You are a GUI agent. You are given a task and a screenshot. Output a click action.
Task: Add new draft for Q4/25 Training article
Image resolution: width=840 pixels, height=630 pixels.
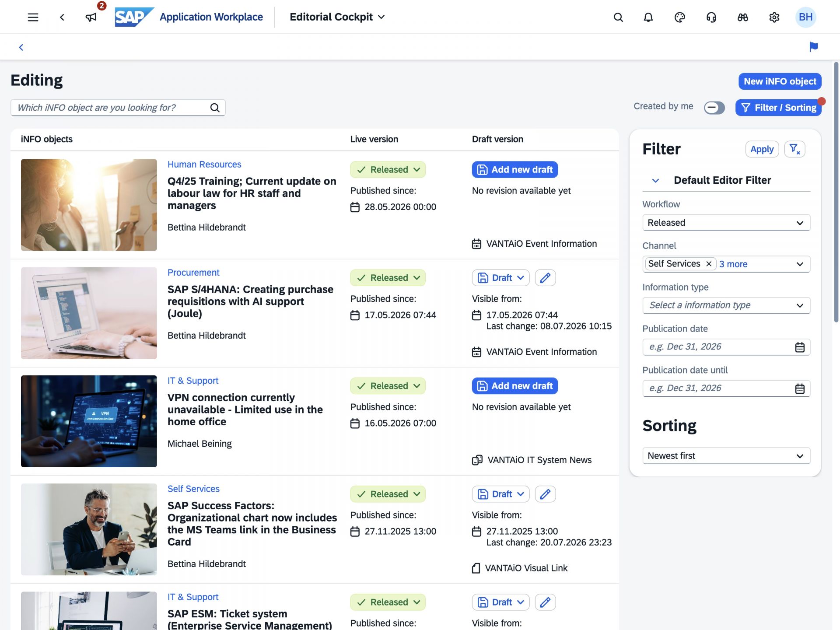pos(515,170)
